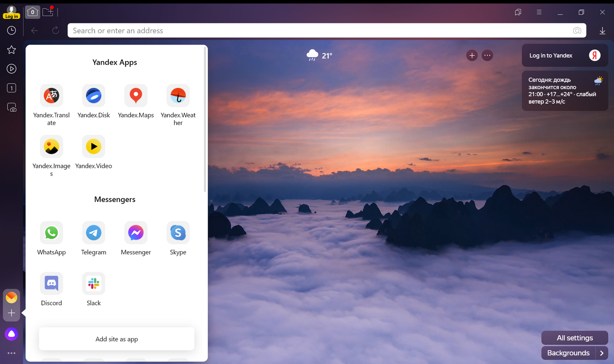Open Yandex.Translate app
Image resolution: width=614 pixels, height=364 pixels.
[51, 96]
